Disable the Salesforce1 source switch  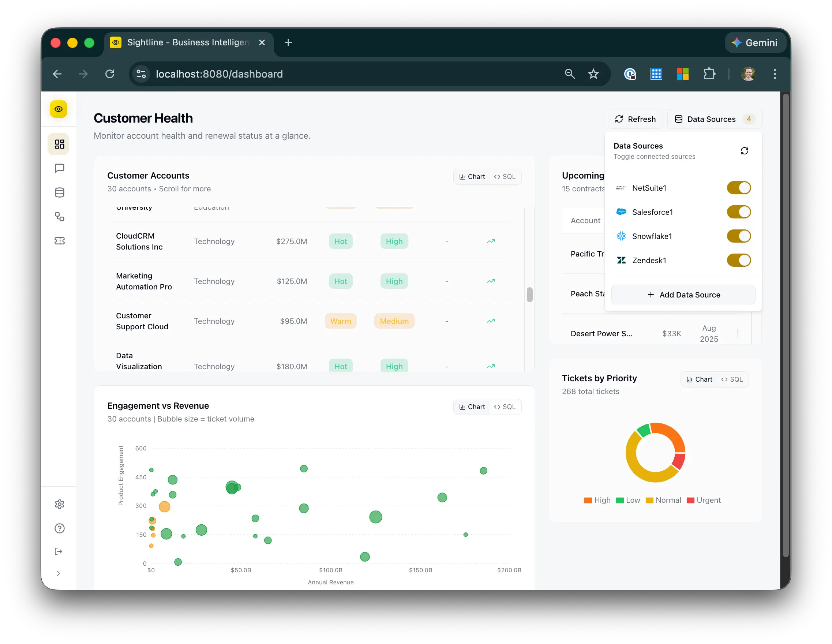738,212
